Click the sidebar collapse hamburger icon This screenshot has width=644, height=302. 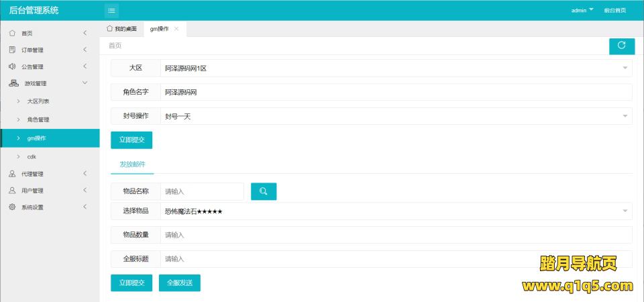pos(111,10)
